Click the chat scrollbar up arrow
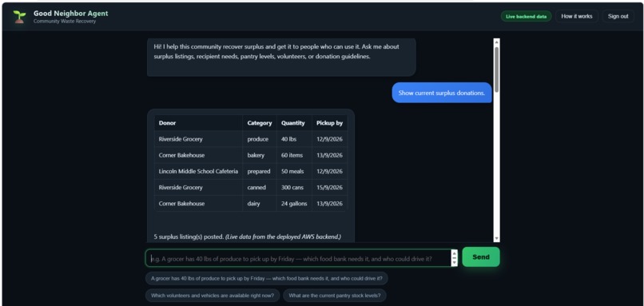Viewport: 644px width, 306px height. pyautogui.click(x=496, y=42)
